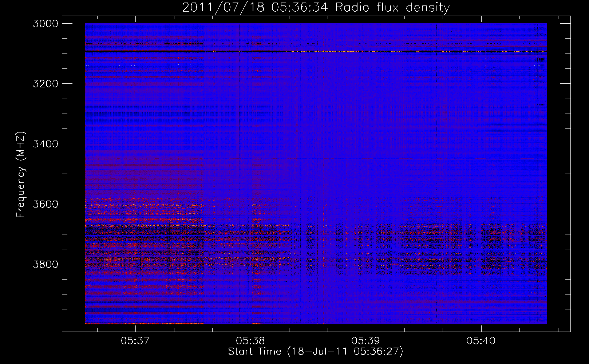The width and height of the screenshot is (589, 364).
Task: Click the 3400 frequency tick label
Action: pos(46,144)
